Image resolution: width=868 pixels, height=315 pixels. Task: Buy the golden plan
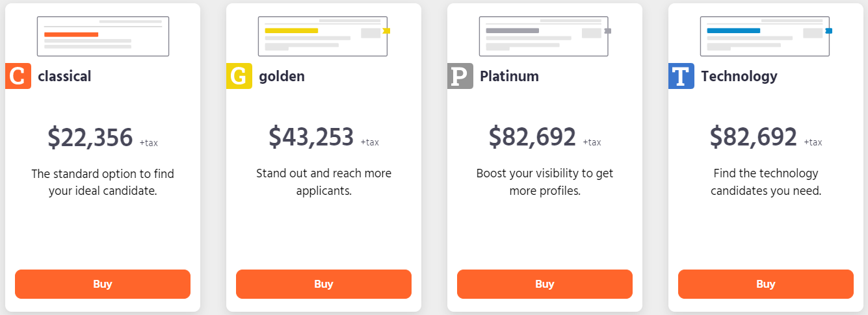[x=324, y=284]
